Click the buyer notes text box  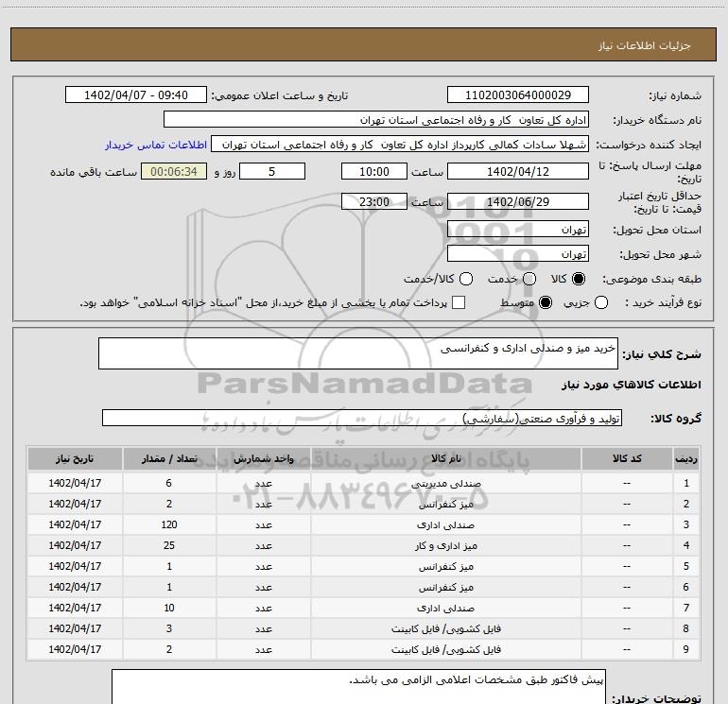coord(358,687)
